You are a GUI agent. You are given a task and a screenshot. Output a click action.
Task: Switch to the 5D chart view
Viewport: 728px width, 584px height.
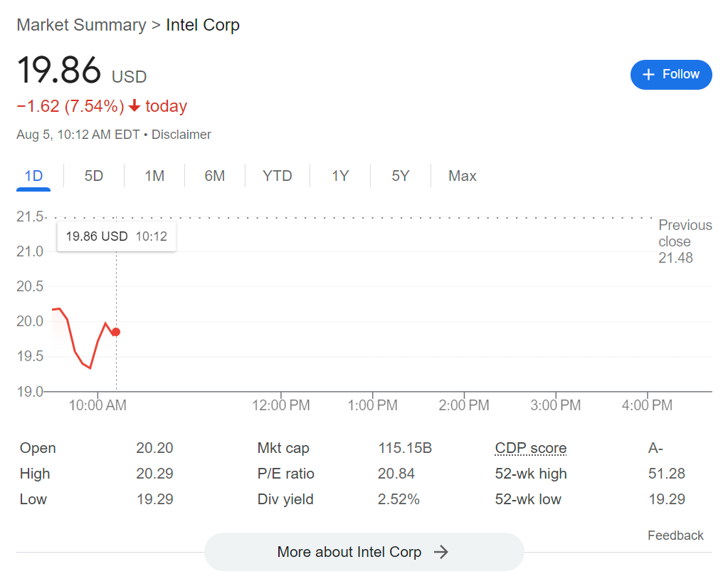click(x=93, y=175)
